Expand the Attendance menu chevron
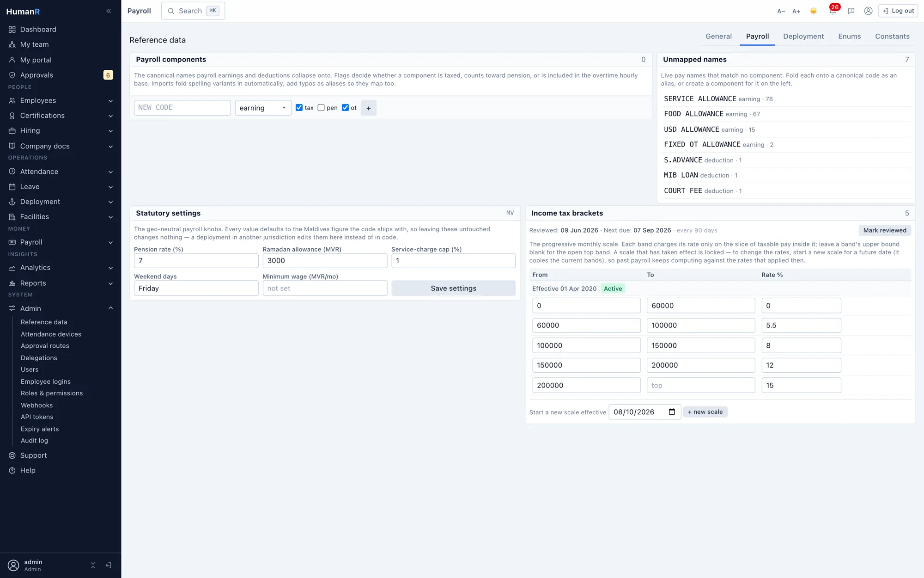The image size is (924, 578). (x=111, y=172)
